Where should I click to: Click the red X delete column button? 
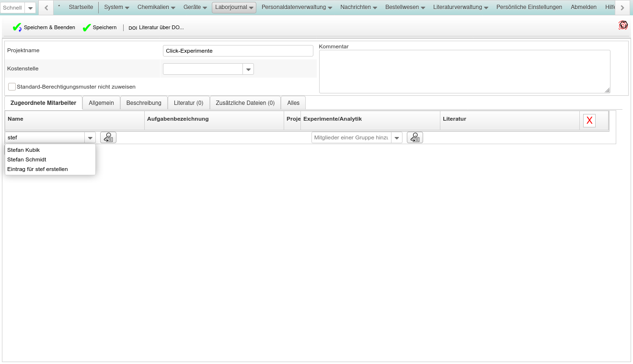(589, 121)
